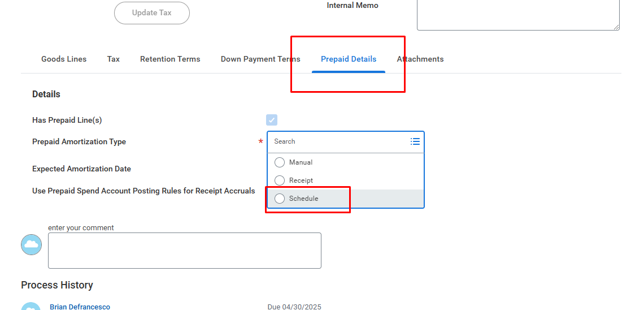644x310 pixels.
Task: Switch to the Attachments tab
Action: (x=420, y=59)
